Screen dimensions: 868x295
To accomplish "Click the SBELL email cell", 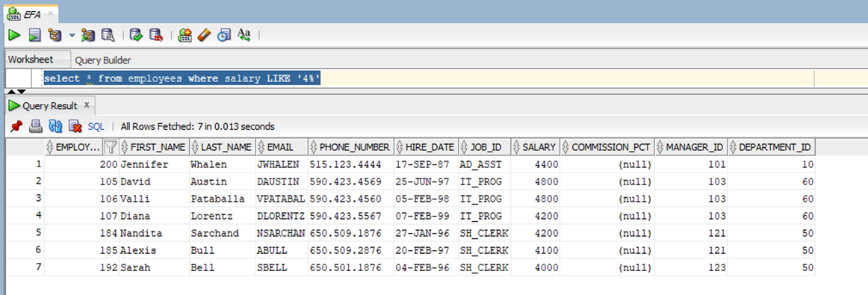I will click(x=281, y=267).
